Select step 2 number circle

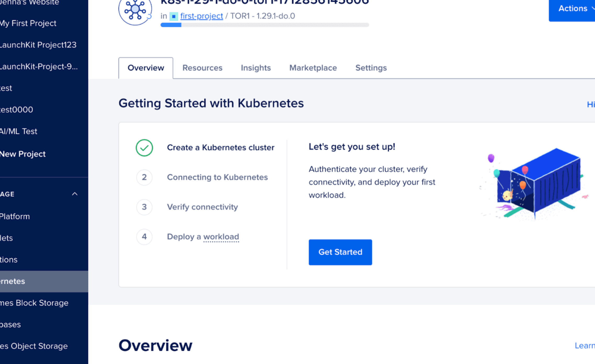tap(144, 177)
